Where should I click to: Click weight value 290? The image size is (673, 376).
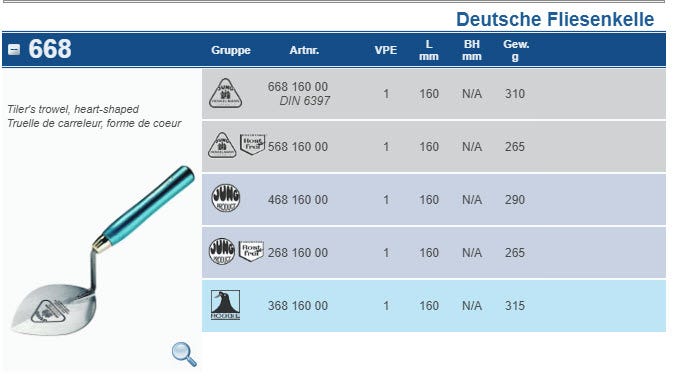click(x=515, y=200)
